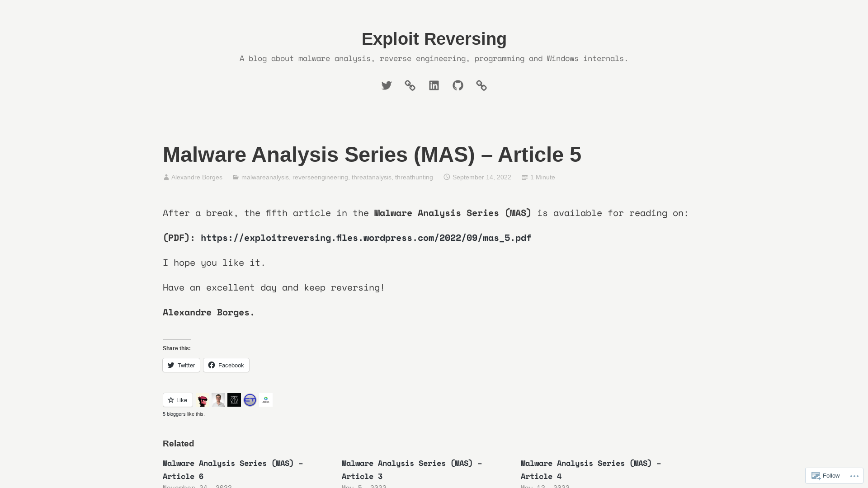Click the second chain/link icon
The image size is (868, 488).
(481, 85)
